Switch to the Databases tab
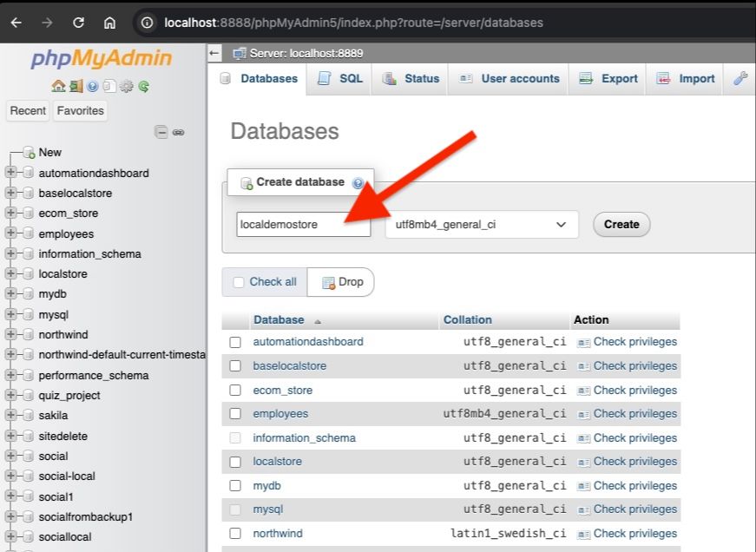Viewport: 756px width, 552px height. 259,79
